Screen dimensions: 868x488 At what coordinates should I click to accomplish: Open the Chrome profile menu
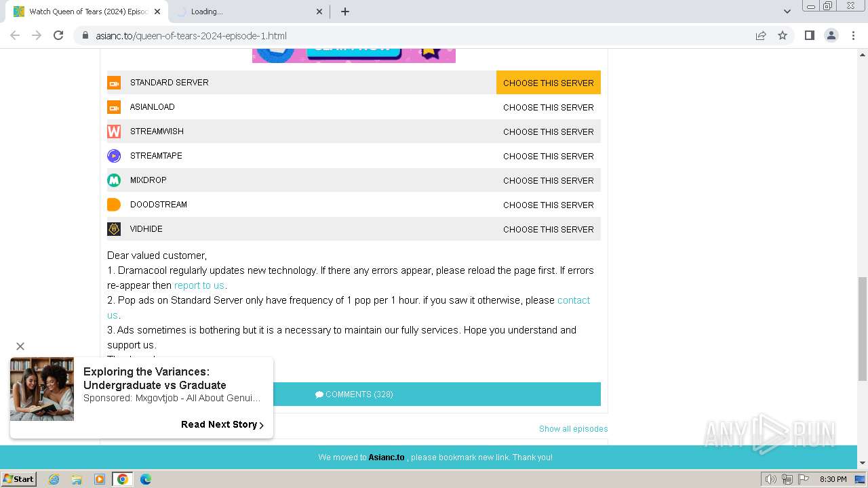point(831,36)
